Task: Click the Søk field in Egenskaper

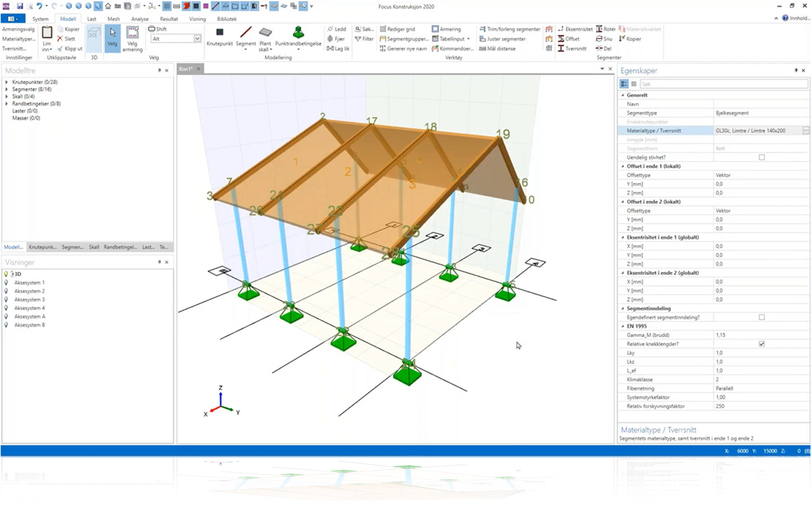Action: click(x=724, y=84)
